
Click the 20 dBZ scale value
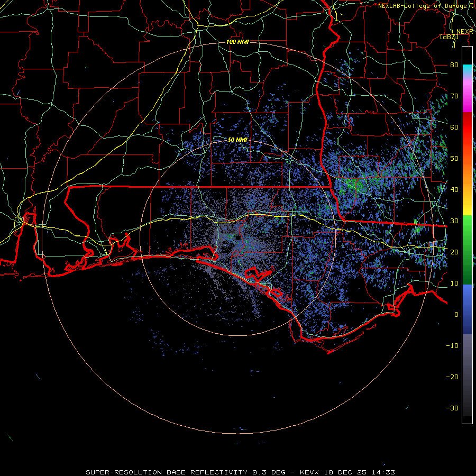click(x=454, y=252)
